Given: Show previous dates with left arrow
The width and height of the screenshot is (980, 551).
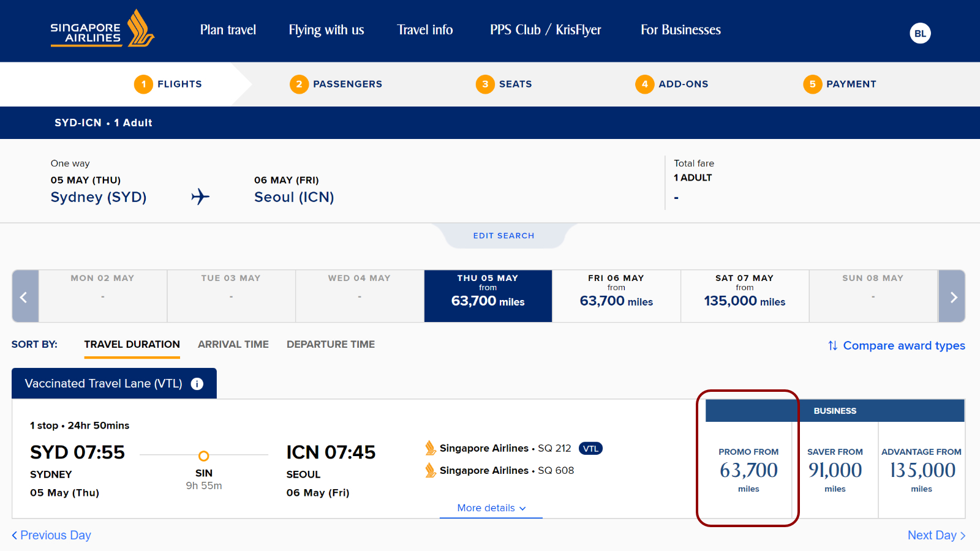Looking at the screenshot, I should tap(25, 297).
